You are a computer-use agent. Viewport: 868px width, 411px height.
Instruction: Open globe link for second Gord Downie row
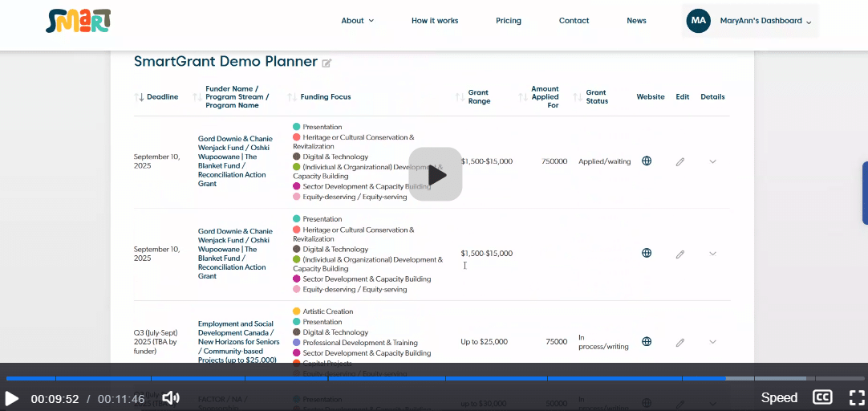(646, 253)
